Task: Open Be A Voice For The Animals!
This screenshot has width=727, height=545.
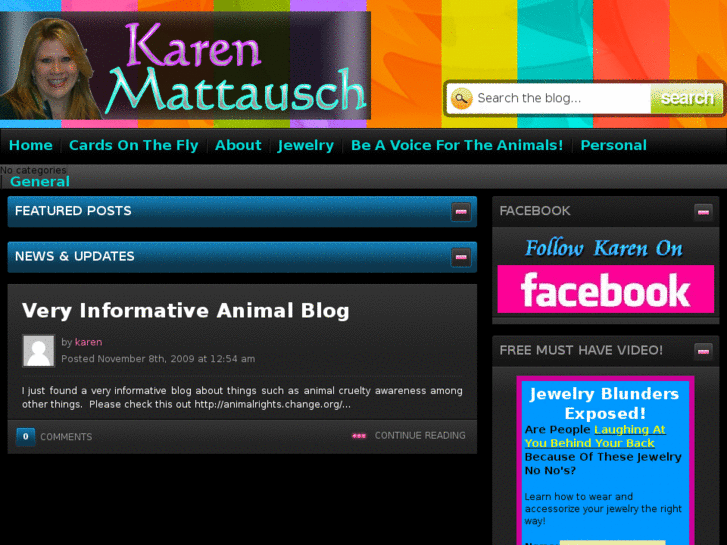Action: [x=457, y=146]
